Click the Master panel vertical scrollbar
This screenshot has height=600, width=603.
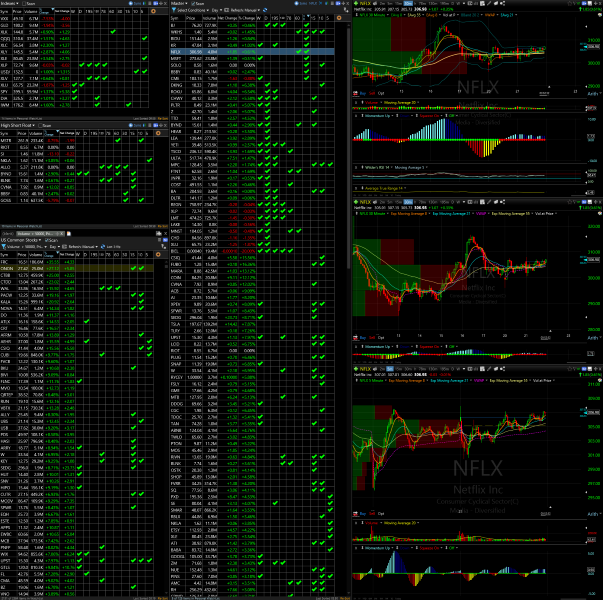click(x=349, y=146)
